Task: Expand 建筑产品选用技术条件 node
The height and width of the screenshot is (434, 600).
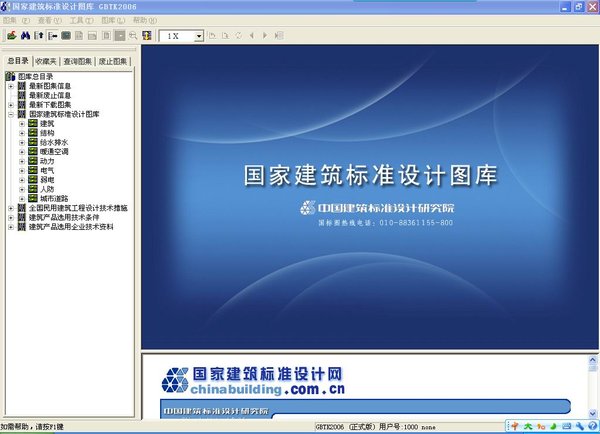Action: tap(11, 217)
